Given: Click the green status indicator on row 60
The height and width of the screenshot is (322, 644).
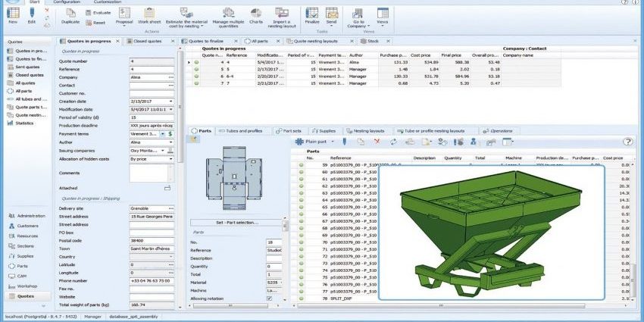Looking at the screenshot, I should point(301,172).
